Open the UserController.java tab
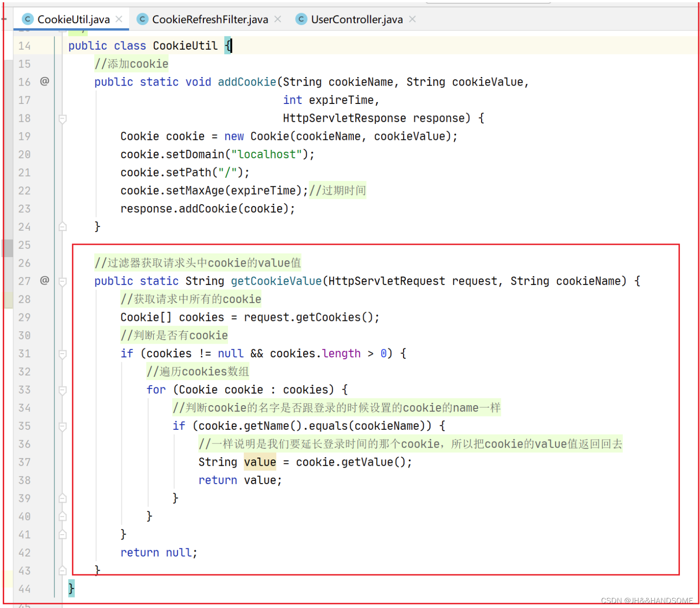Viewport: 700px width, 608px height. (x=357, y=19)
